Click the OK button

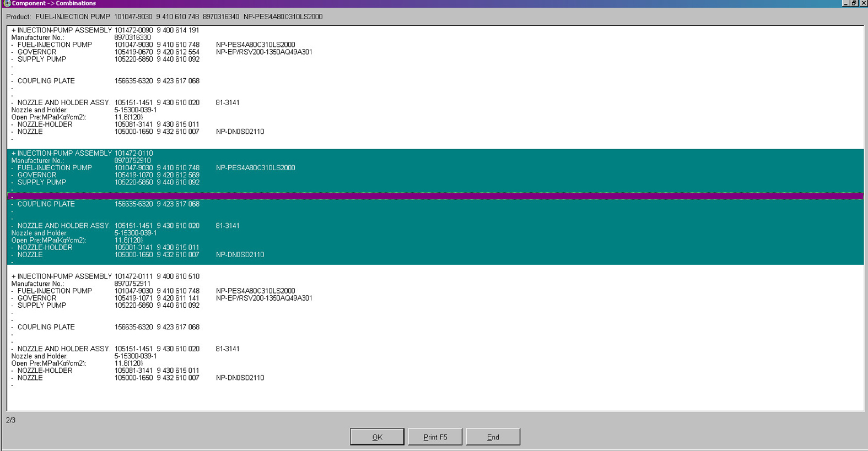coord(377,437)
